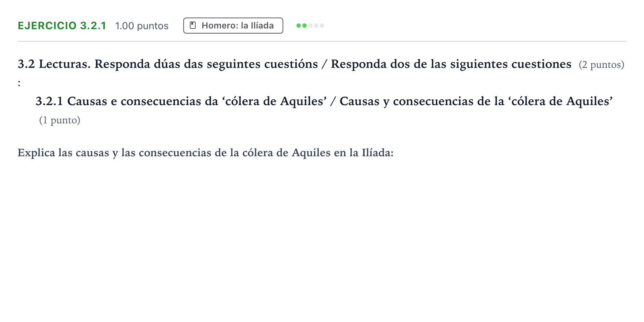Click the '(1 punto)' annotation
This screenshot has height=322, width=644.
pos(60,120)
